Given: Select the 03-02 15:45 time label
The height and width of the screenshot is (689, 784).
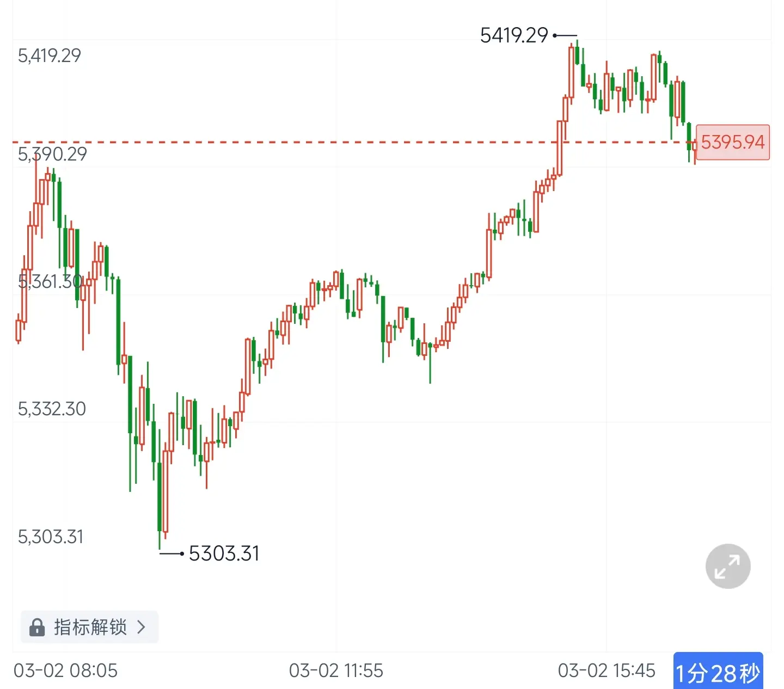Looking at the screenshot, I should point(607,670).
